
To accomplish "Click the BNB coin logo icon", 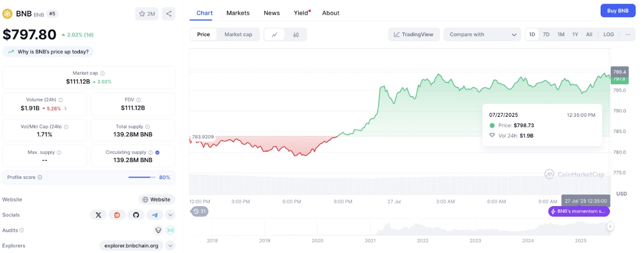I will [8, 14].
